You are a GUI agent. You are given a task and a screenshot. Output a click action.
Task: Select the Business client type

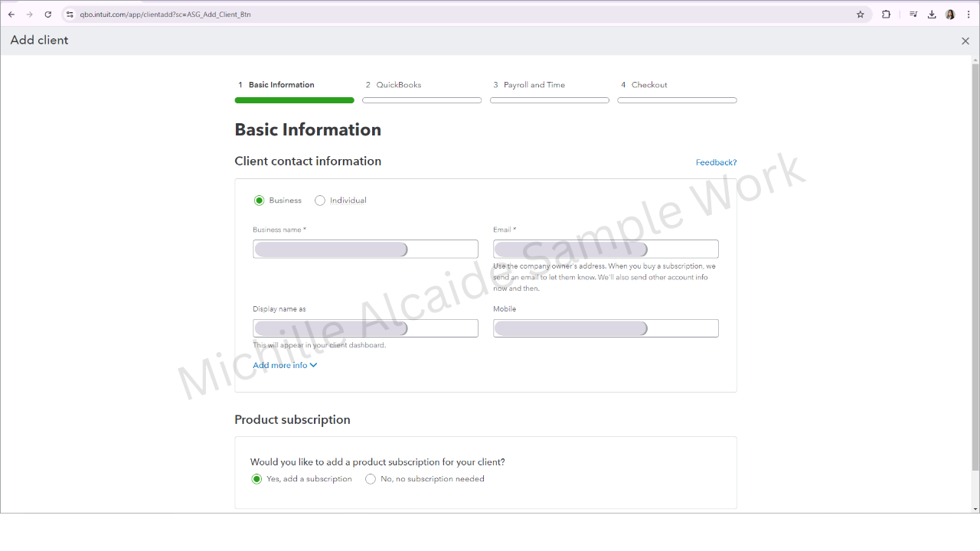259,201
